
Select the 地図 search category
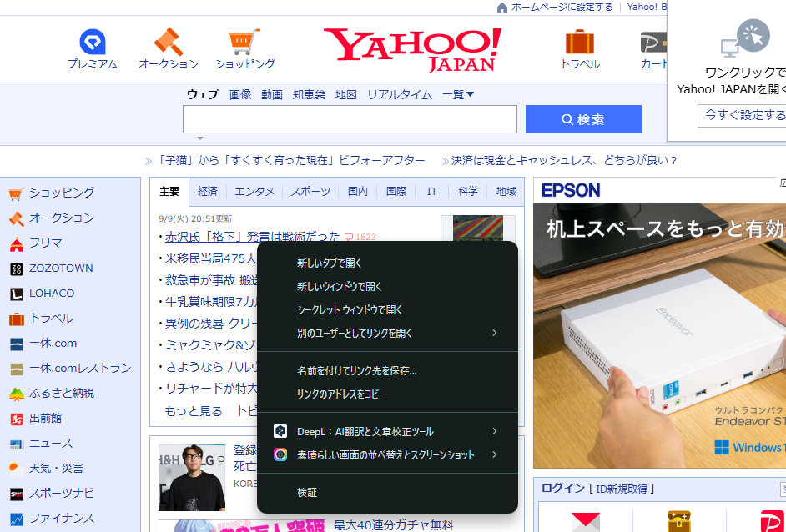point(346,94)
